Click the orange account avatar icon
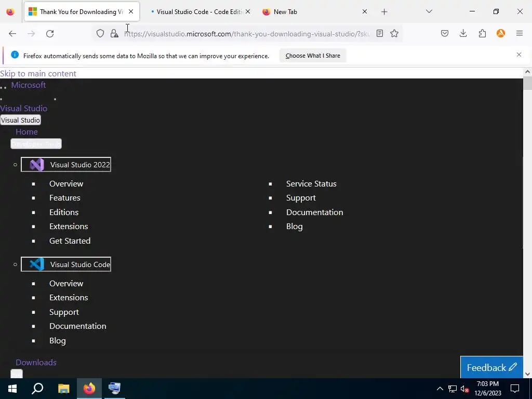 [x=500, y=33]
